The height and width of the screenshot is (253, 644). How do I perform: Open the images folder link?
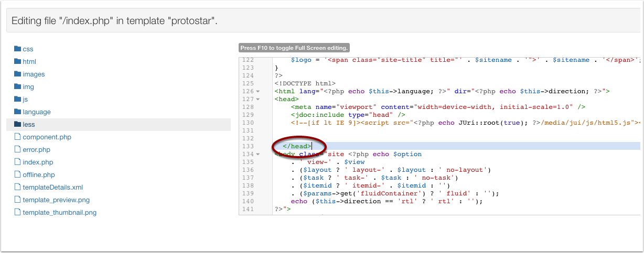click(x=34, y=74)
